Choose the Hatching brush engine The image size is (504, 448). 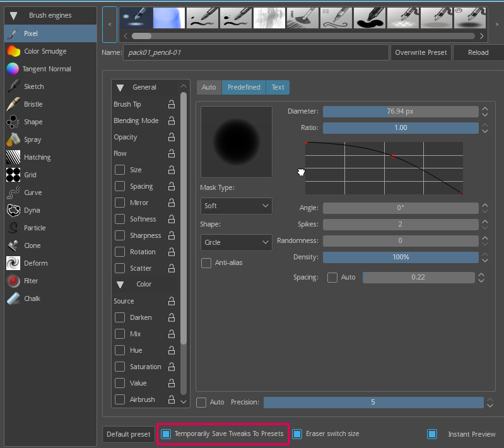click(37, 157)
